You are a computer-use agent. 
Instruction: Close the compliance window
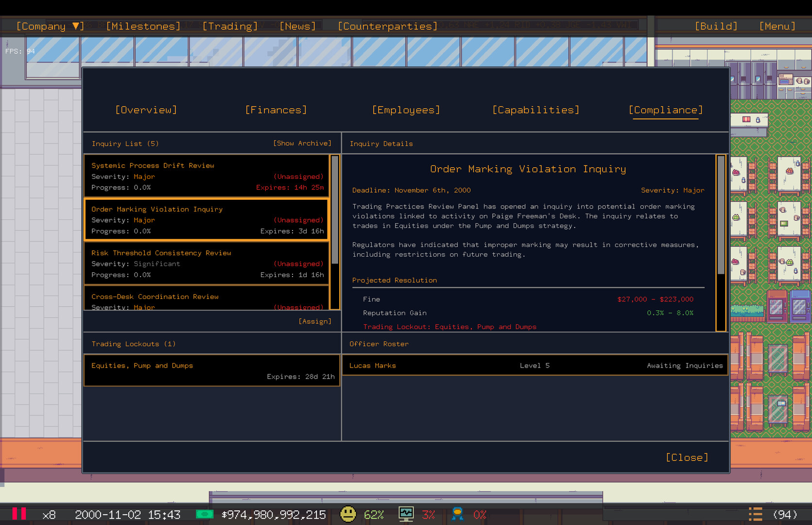(687, 457)
